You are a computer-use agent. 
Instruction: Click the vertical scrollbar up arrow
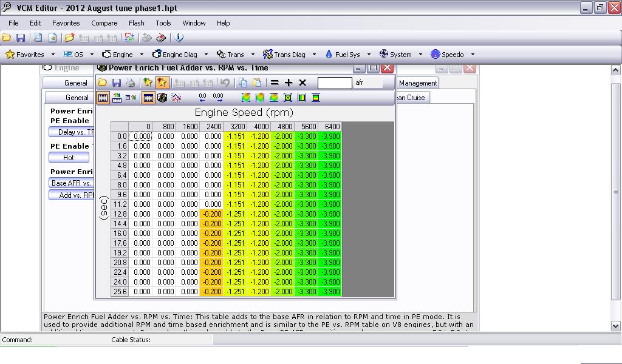[615, 70]
